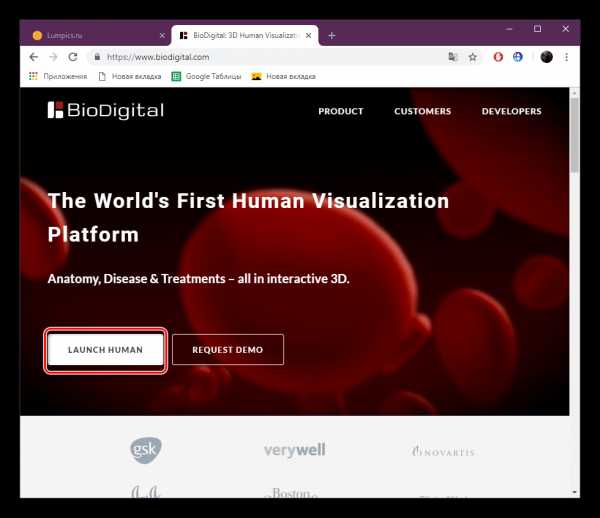Click the BioDigital logo in the header
Screen dimensions: 600x518
point(105,111)
